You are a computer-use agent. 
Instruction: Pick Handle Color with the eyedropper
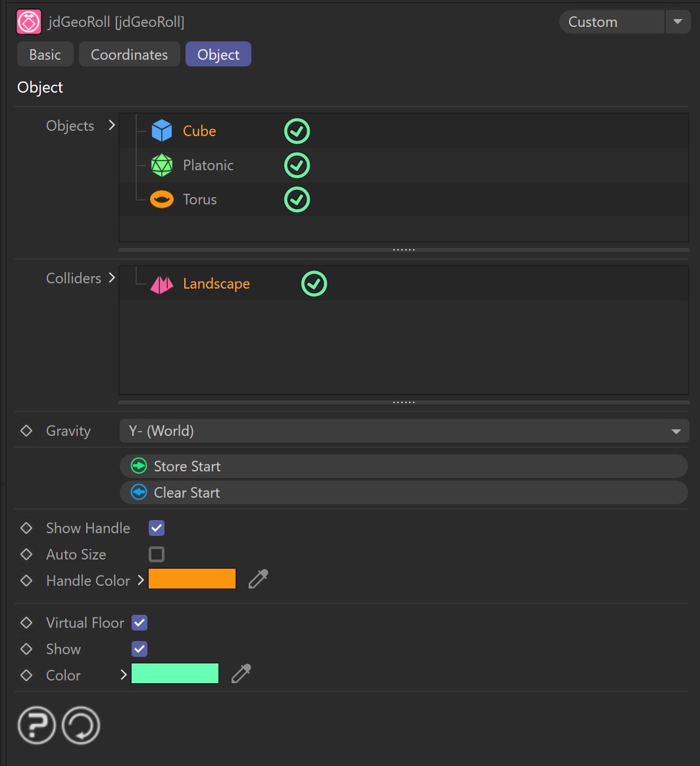click(258, 579)
